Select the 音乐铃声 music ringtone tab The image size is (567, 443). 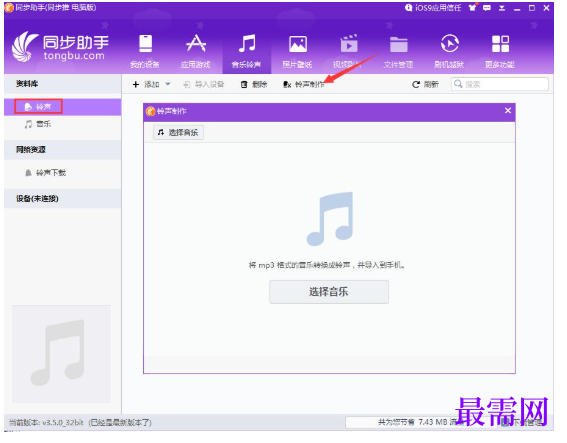click(247, 51)
